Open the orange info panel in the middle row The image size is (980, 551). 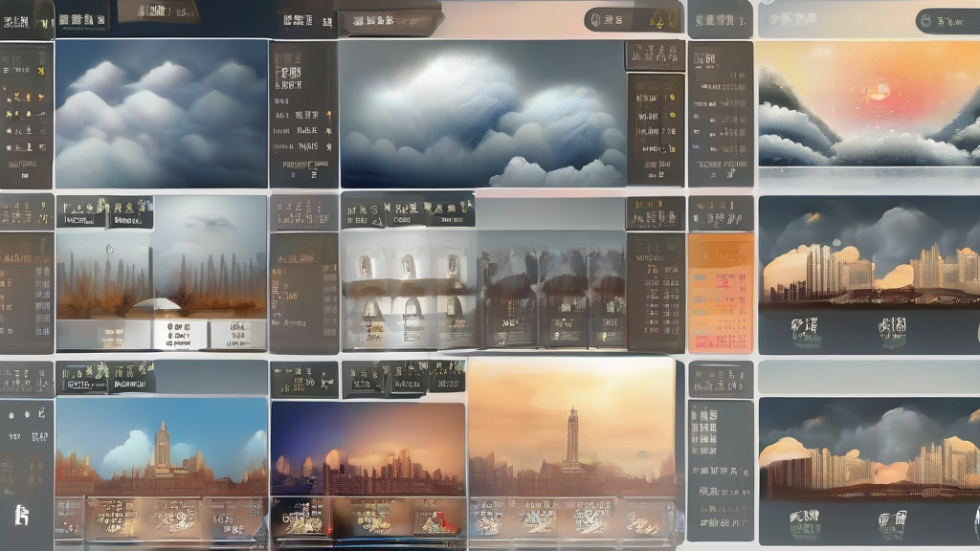(721, 292)
